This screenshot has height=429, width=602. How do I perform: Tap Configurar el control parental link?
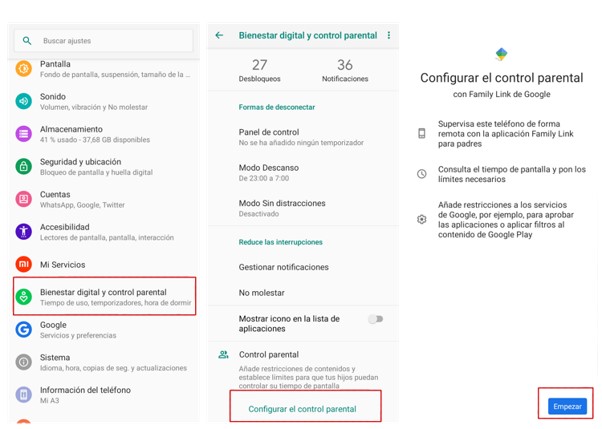pyautogui.click(x=303, y=409)
